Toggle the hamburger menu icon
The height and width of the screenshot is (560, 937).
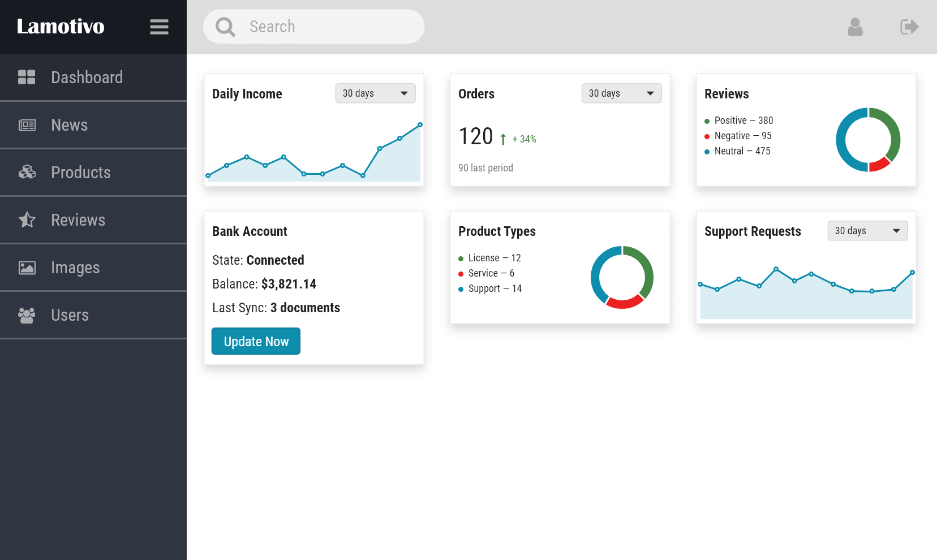point(159,27)
